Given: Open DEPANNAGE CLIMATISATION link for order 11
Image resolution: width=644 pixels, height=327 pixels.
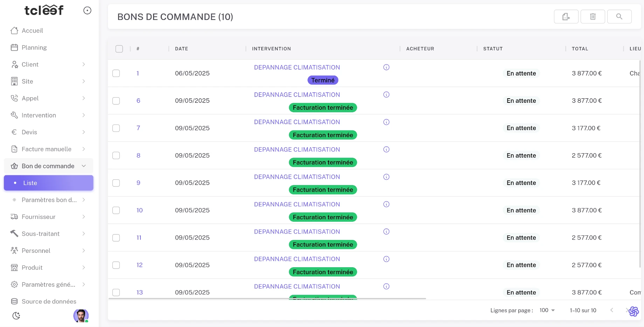Looking at the screenshot, I should (x=297, y=232).
